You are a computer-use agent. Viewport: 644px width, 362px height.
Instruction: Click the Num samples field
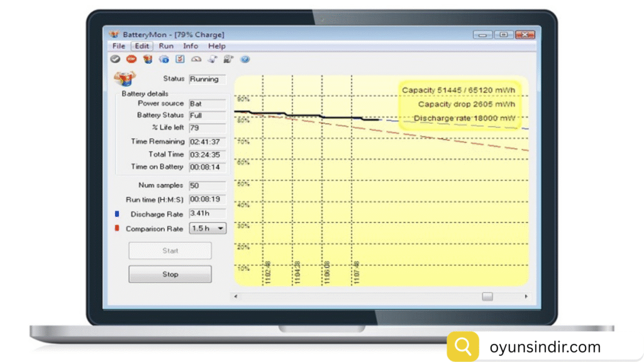coord(208,185)
